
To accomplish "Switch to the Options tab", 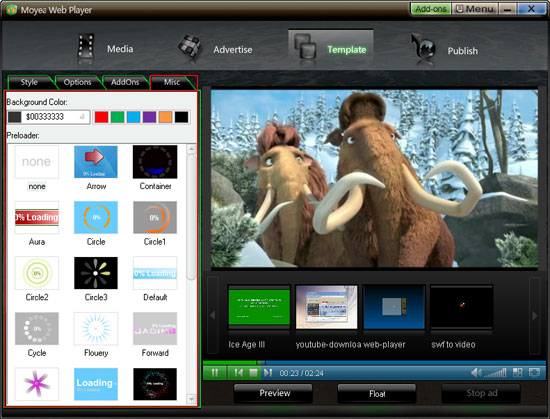I will pos(77,82).
